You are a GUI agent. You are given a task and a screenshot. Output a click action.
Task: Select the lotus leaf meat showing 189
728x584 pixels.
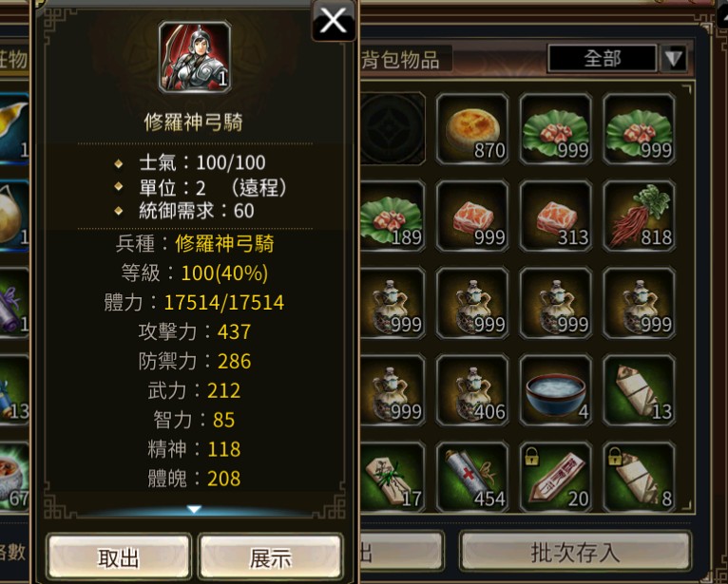pyautogui.click(x=392, y=217)
